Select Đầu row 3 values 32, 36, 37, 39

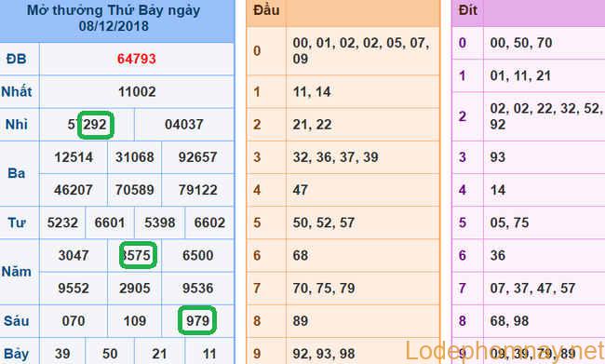click(335, 157)
